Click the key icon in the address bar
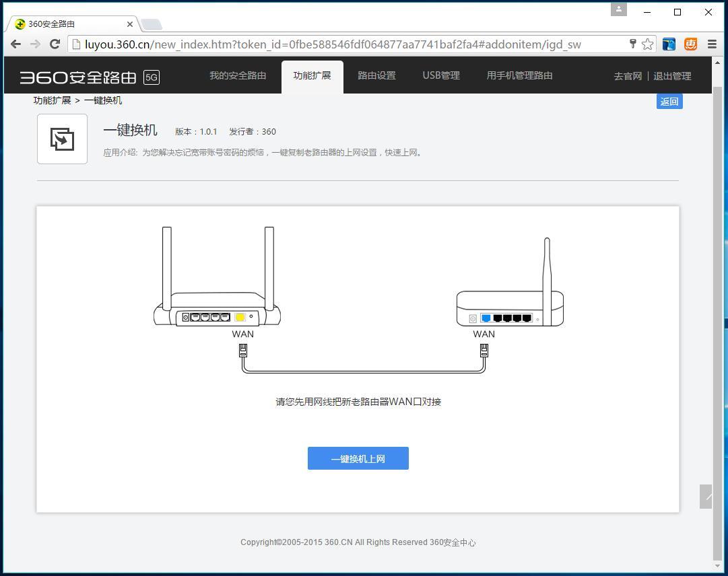This screenshot has height=576, width=728. 632,43
